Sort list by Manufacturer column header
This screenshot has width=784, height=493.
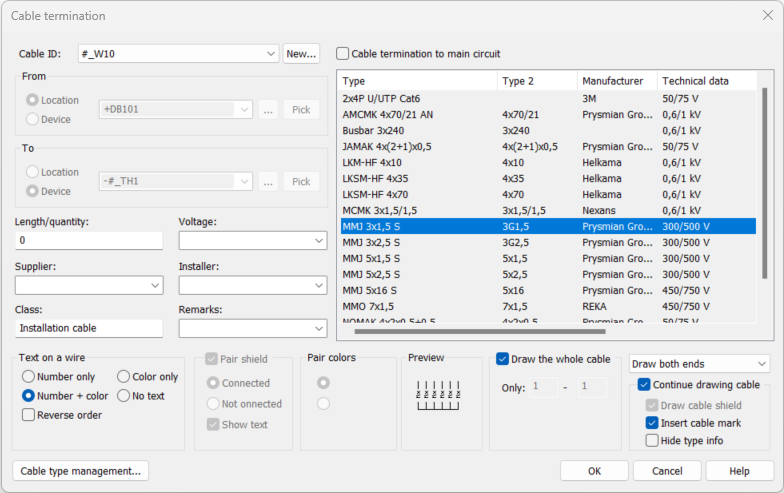click(616, 81)
